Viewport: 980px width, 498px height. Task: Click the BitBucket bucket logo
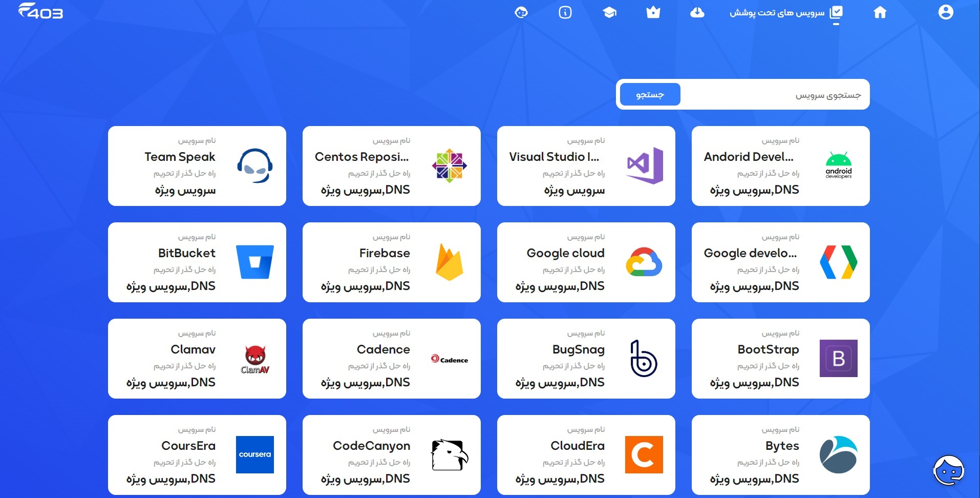pyautogui.click(x=255, y=262)
